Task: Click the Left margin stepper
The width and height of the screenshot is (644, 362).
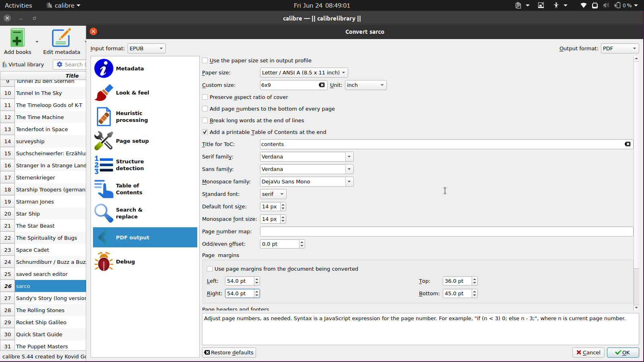Action: click(x=257, y=281)
